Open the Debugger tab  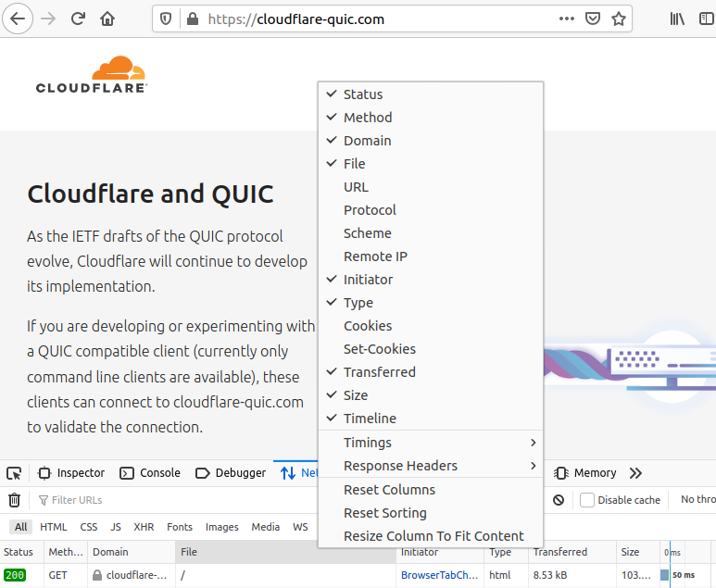(230, 473)
